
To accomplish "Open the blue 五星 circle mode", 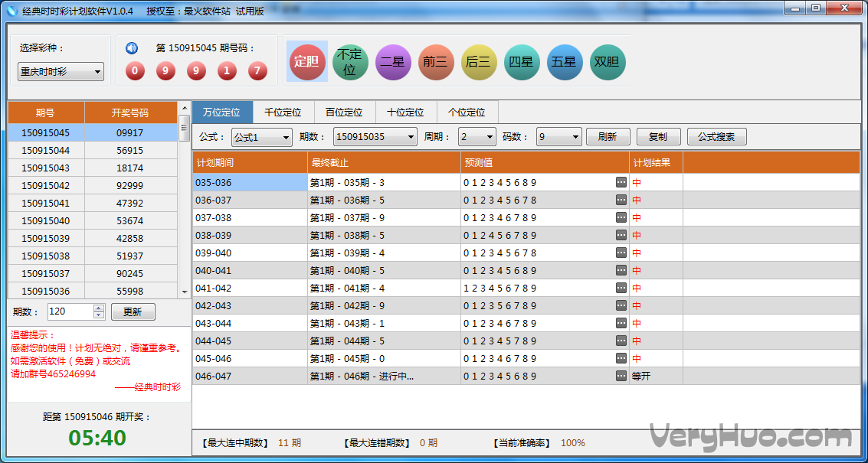I will tap(565, 62).
